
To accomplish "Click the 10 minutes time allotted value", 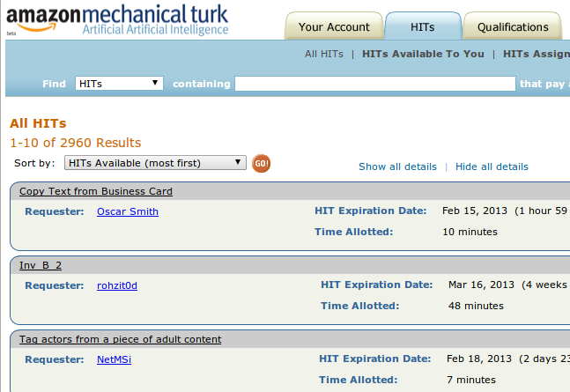I will coord(470,232).
